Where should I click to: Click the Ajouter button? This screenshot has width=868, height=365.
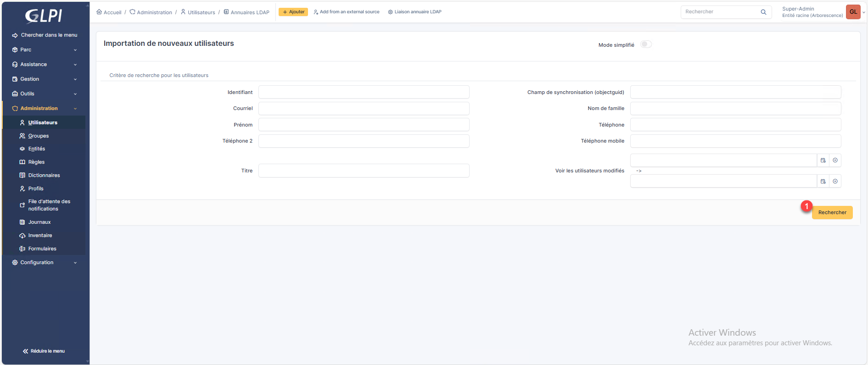[293, 12]
